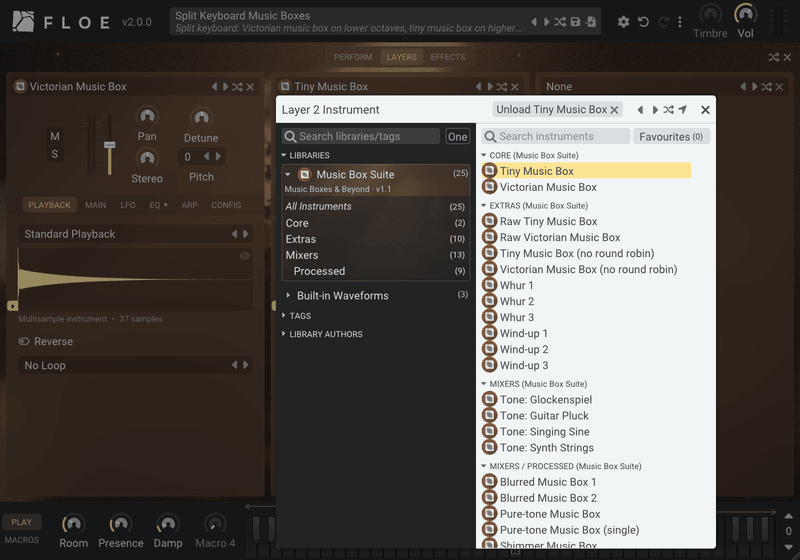Collapse the MIXERS / PROCESSED group
Viewport: 800px width, 560px height.
tap(484, 466)
